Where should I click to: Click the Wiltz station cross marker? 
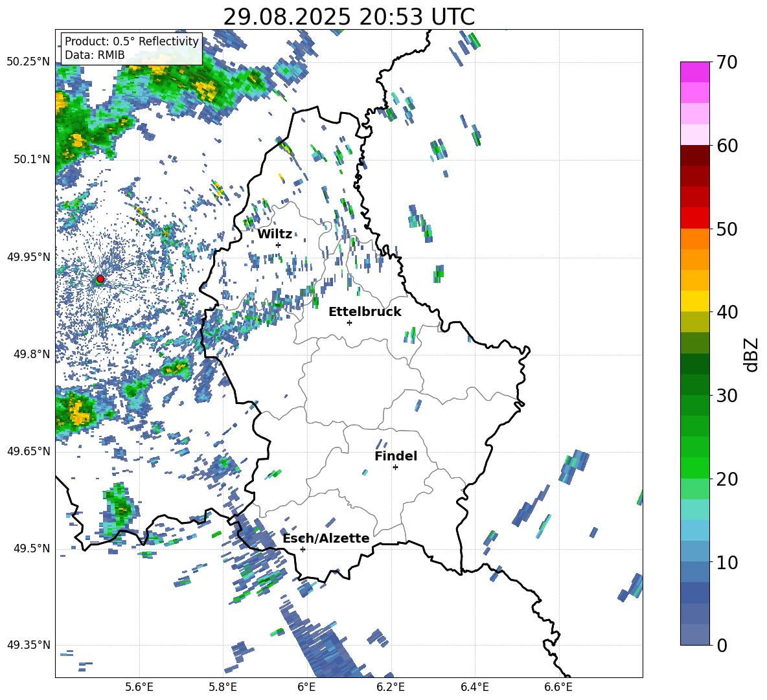tap(279, 245)
